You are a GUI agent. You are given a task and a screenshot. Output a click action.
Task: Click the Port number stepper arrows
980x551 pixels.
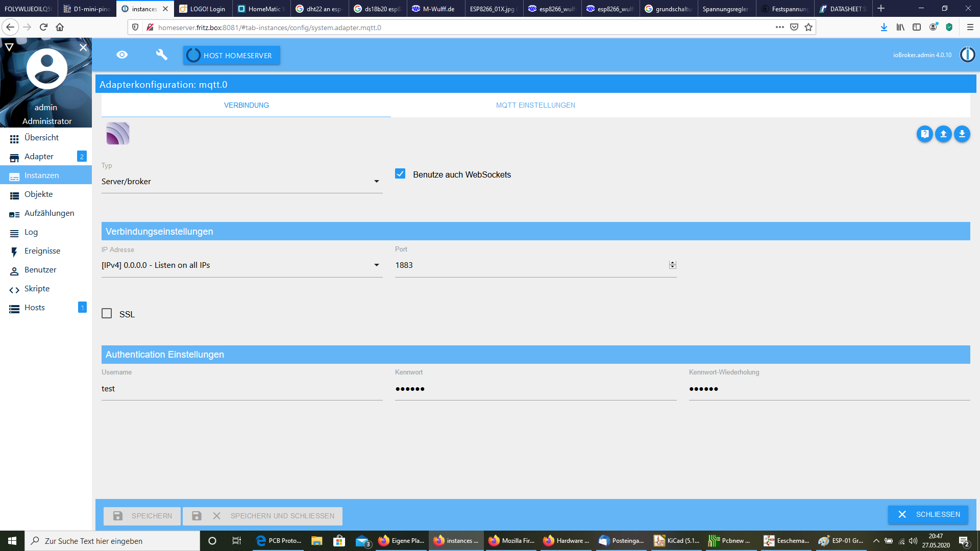[672, 265]
